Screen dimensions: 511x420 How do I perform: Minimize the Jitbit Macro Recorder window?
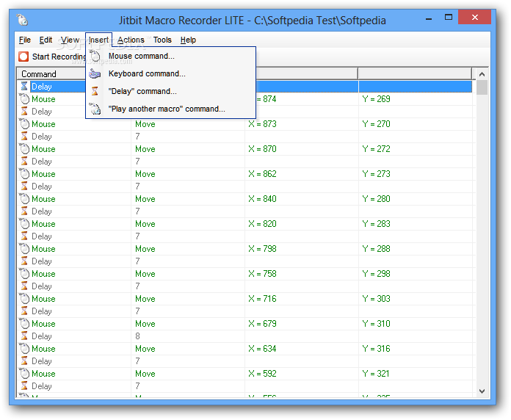click(x=429, y=18)
